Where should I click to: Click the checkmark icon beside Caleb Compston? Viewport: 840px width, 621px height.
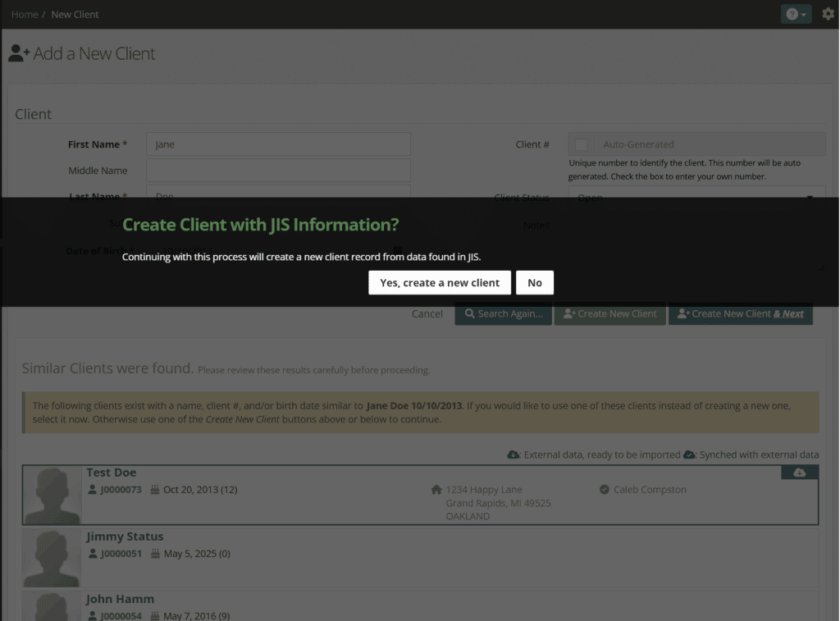[x=605, y=490]
